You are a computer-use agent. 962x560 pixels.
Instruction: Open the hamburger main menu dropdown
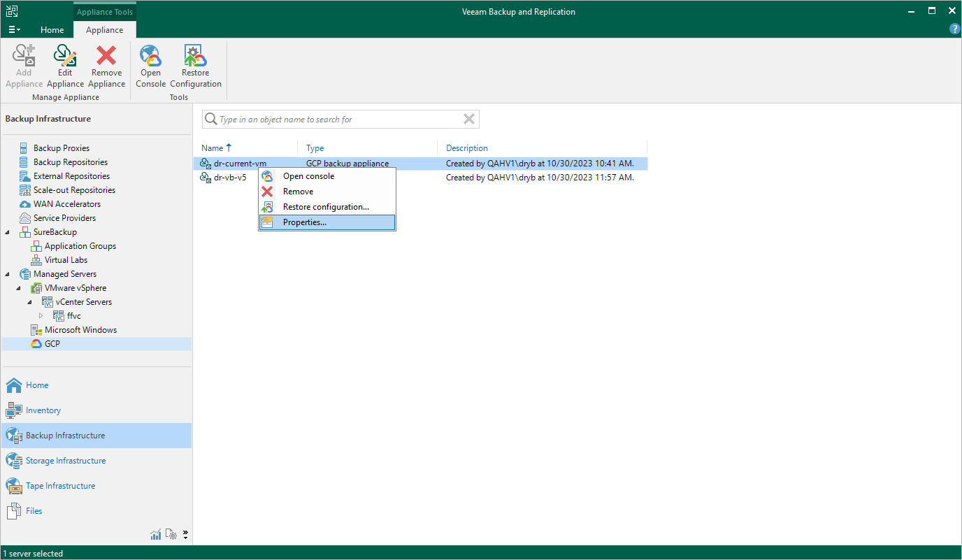(14, 30)
